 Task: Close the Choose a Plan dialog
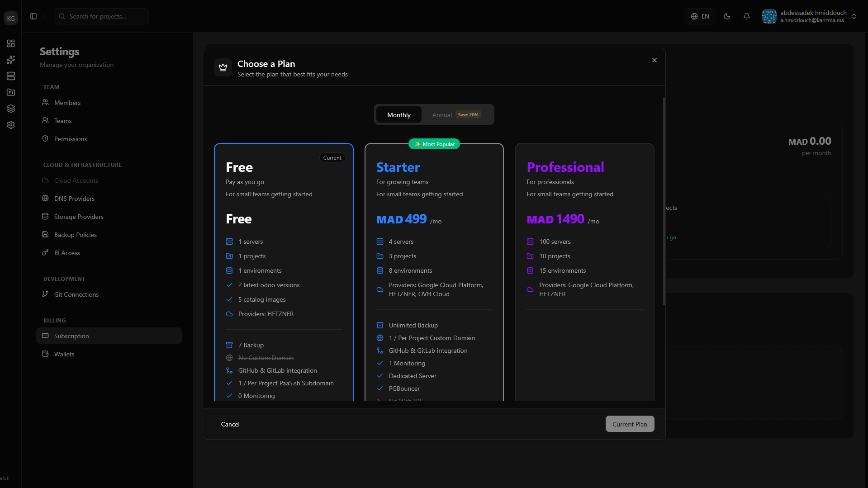pyautogui.click(x=655, y=60)
